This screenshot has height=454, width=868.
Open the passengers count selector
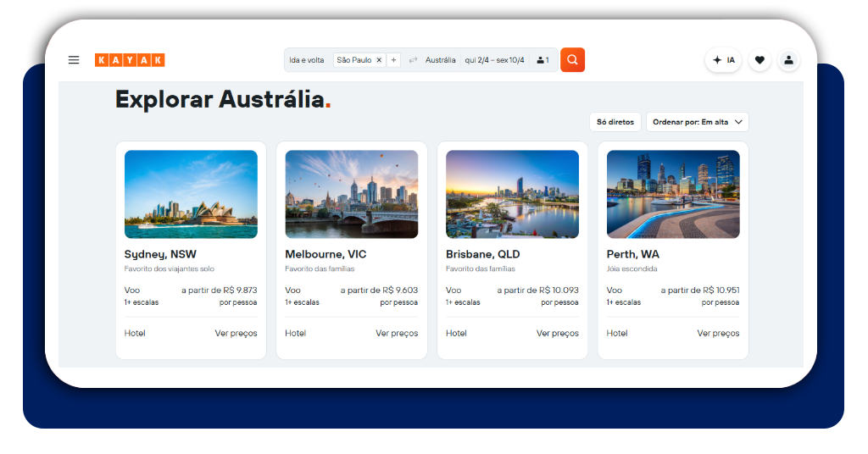point(543,60)
